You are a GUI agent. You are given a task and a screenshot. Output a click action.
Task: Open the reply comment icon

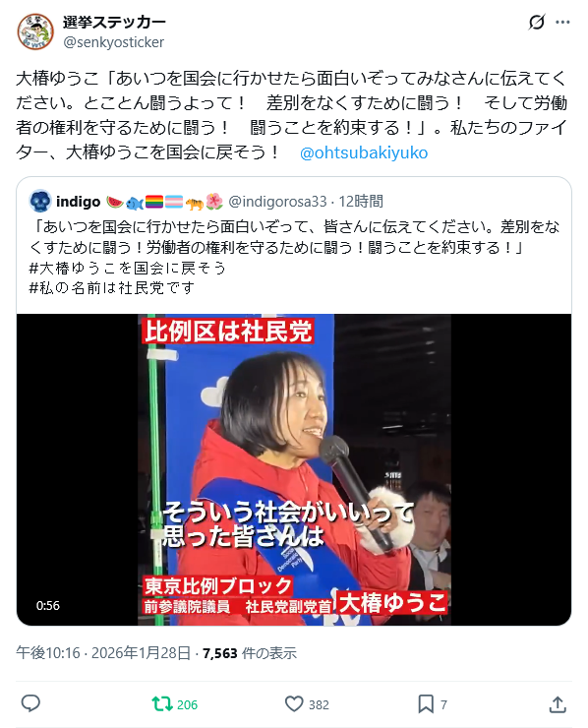30,703
